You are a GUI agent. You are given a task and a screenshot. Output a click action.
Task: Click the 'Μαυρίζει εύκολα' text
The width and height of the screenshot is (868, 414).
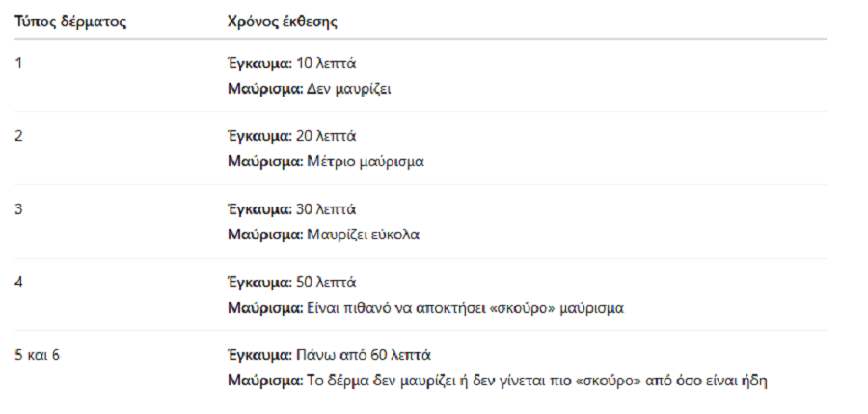click(x=364, y=235)
